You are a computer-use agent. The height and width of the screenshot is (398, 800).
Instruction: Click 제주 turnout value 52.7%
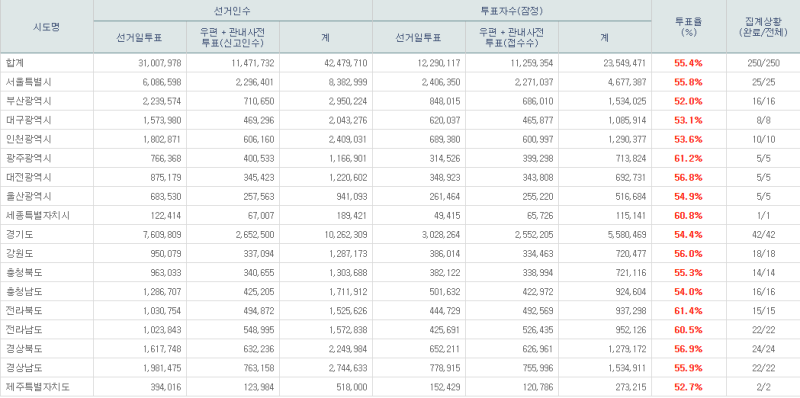click(x=688, y=387)
